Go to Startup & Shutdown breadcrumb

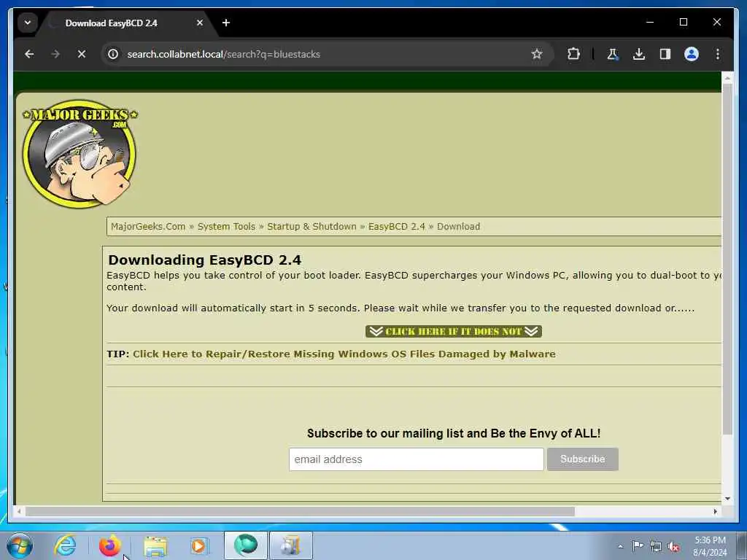[x=311, y=227]
